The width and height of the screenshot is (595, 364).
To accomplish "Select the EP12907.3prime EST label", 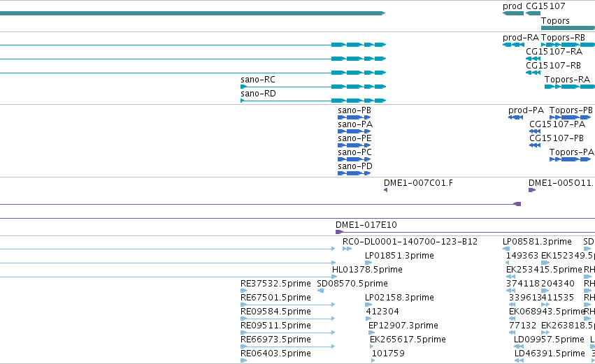I will (403, 326).
